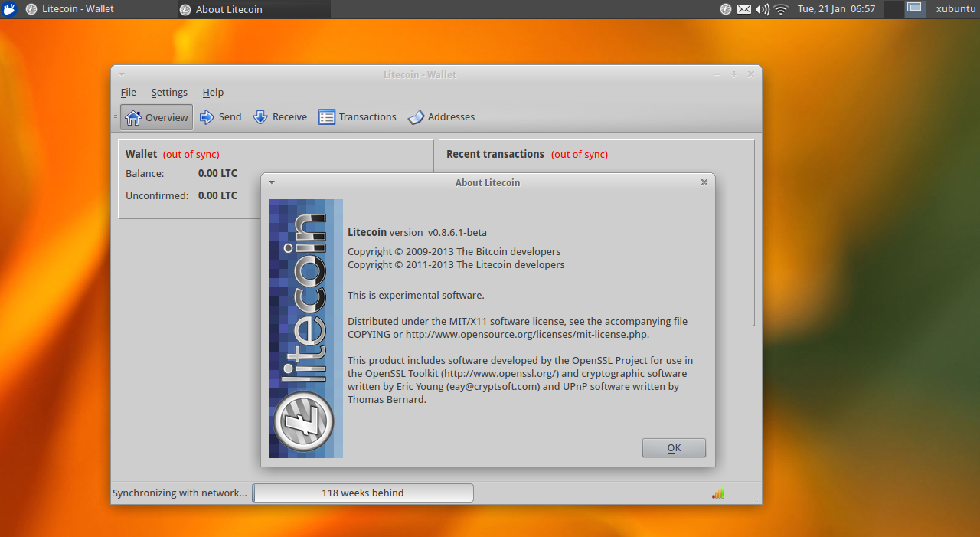Click the Bitcoin developers copyright line
Screen dimensions: 980x537
coord(454,252)
